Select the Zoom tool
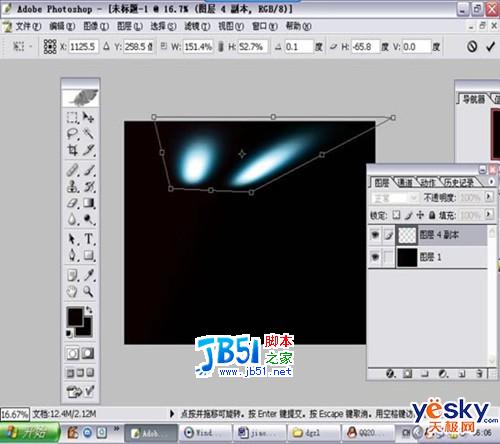This screenshot has width=500, height=444. 88,292
